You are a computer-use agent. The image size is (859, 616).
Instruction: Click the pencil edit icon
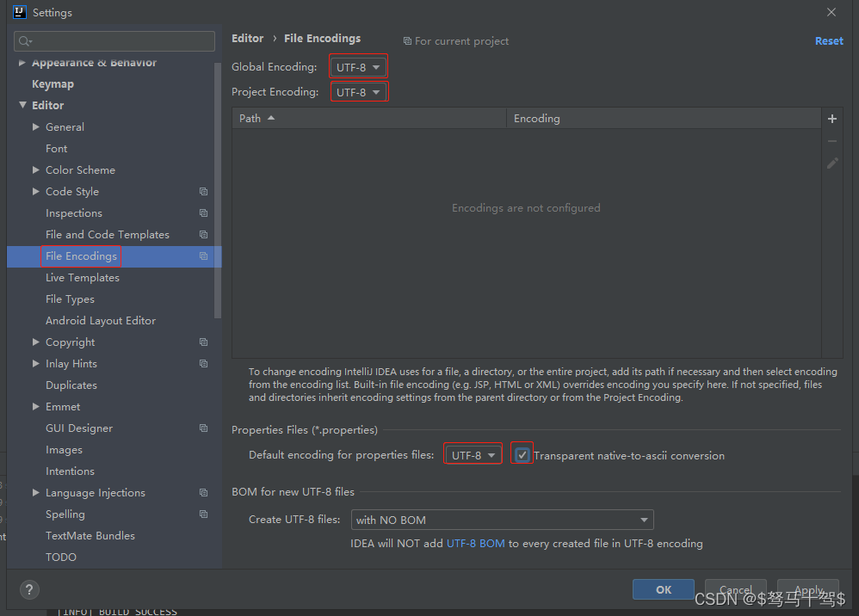pos(832,163)
